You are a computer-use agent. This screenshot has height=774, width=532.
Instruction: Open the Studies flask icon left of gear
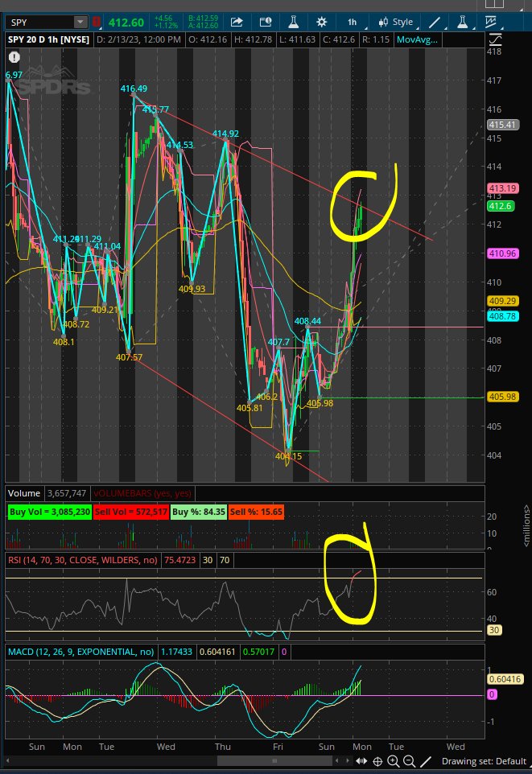[294, 23]
